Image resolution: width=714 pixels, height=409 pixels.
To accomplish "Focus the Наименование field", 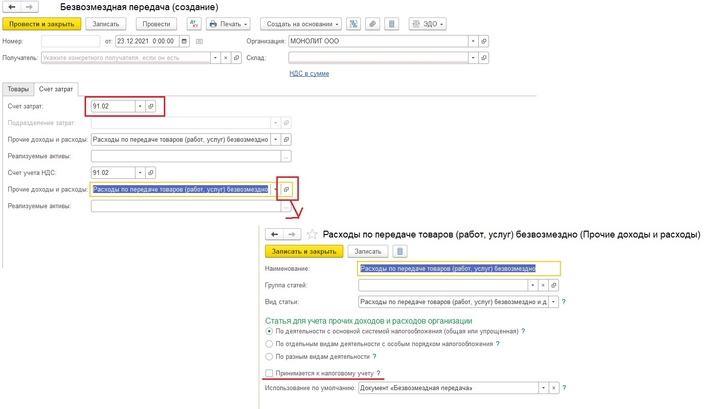I will click(459, 268).
